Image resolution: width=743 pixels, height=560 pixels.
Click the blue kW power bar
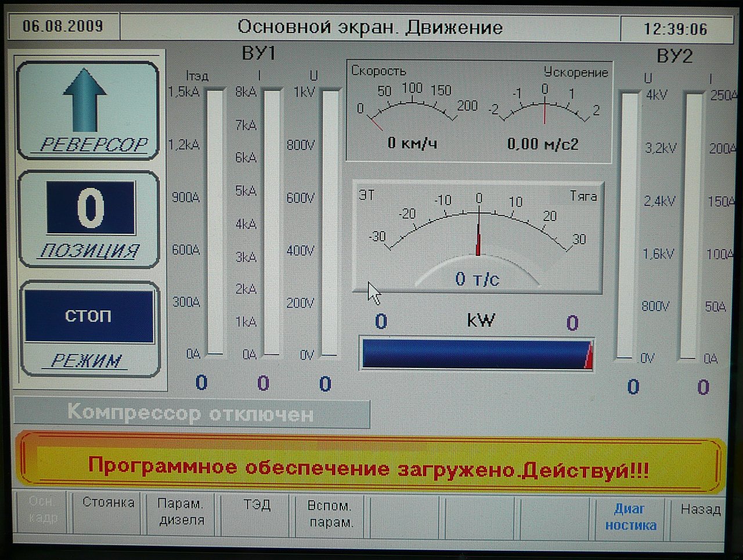coord(476,353)
